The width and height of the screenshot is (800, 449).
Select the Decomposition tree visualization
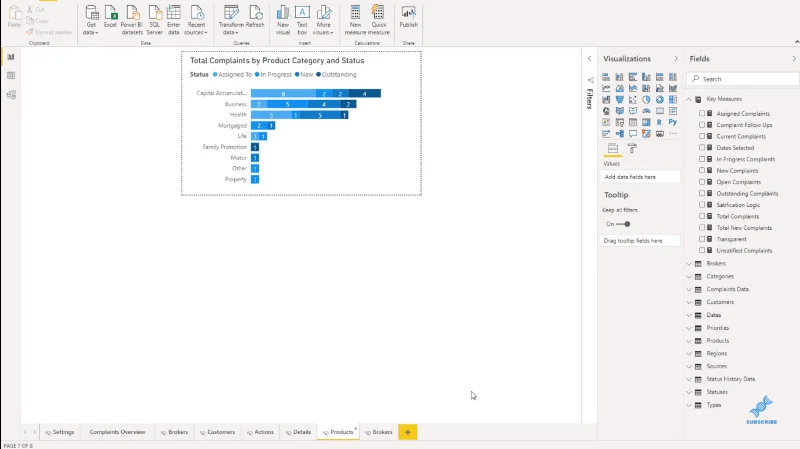coord(619,134)
